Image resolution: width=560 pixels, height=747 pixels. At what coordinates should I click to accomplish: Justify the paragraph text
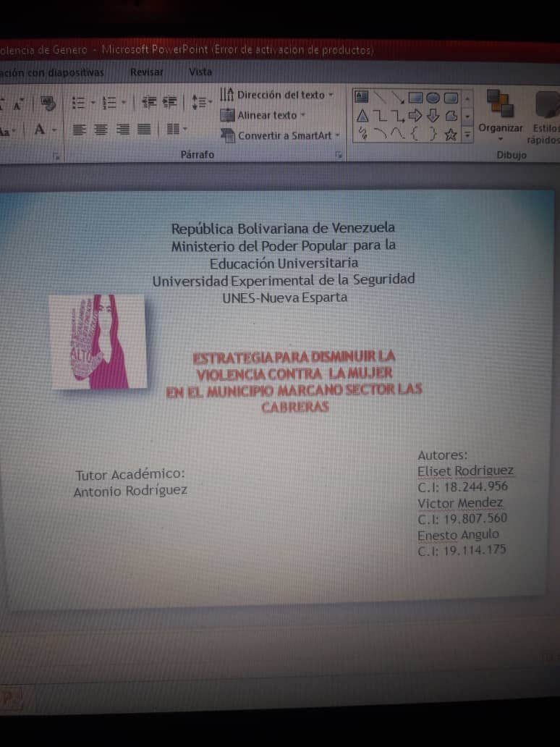tap(144, 130)
